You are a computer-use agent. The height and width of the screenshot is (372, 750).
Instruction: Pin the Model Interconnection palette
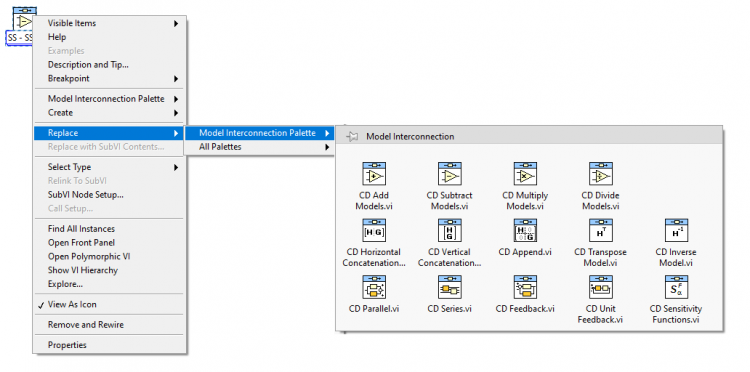pos(352,137)
